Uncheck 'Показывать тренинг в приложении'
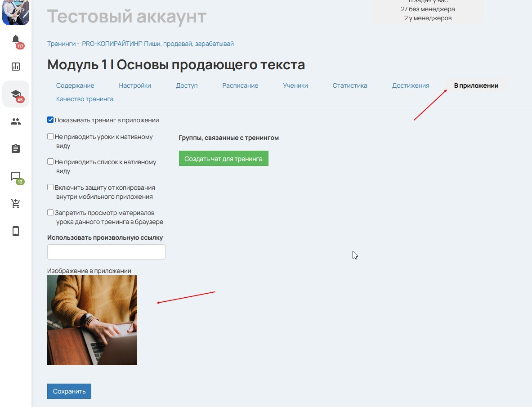The width and height of the screenshot is (532, 407). click(50, 120)
